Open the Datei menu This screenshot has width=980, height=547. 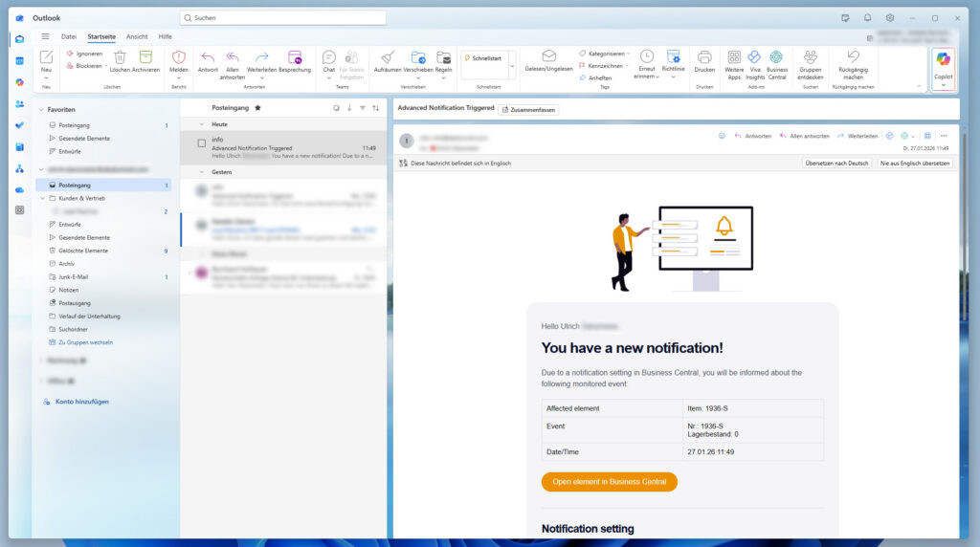tap(69, 36)
